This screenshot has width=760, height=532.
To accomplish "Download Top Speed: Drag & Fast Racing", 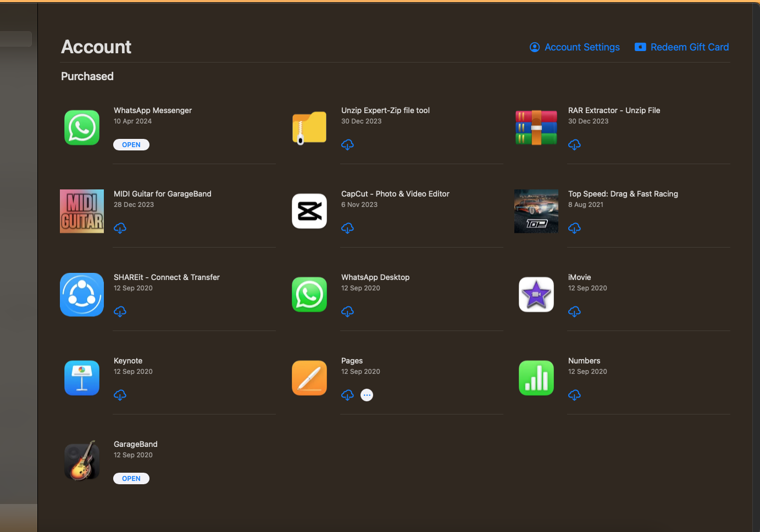I will click(574, 228).
